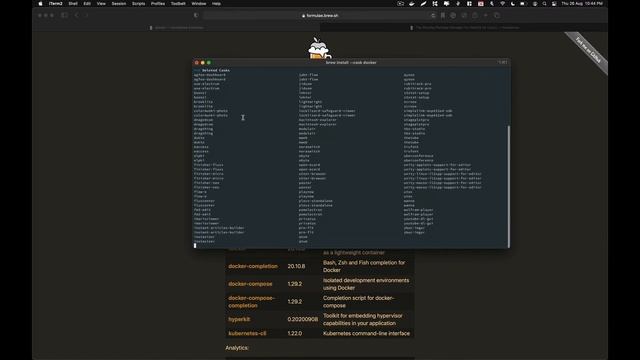This screenshot has height=360, width=640.
Task: Open the Shell menu
Action: (73, 4)
